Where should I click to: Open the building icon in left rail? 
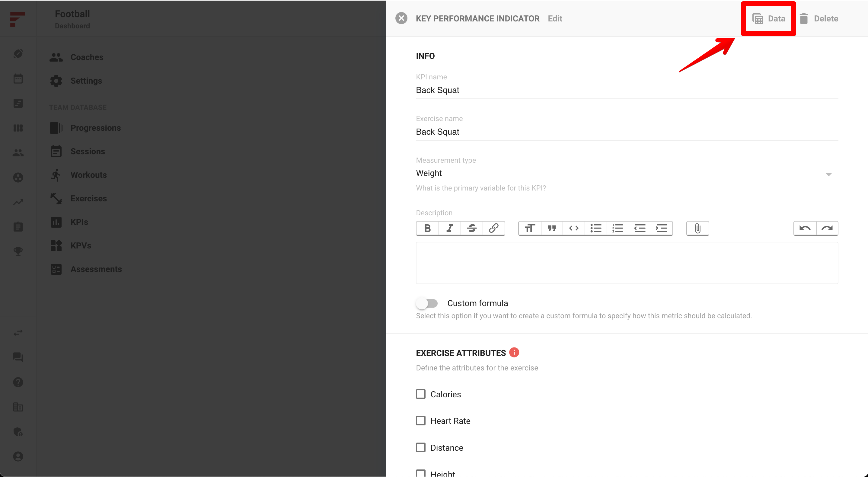[18, 407]
